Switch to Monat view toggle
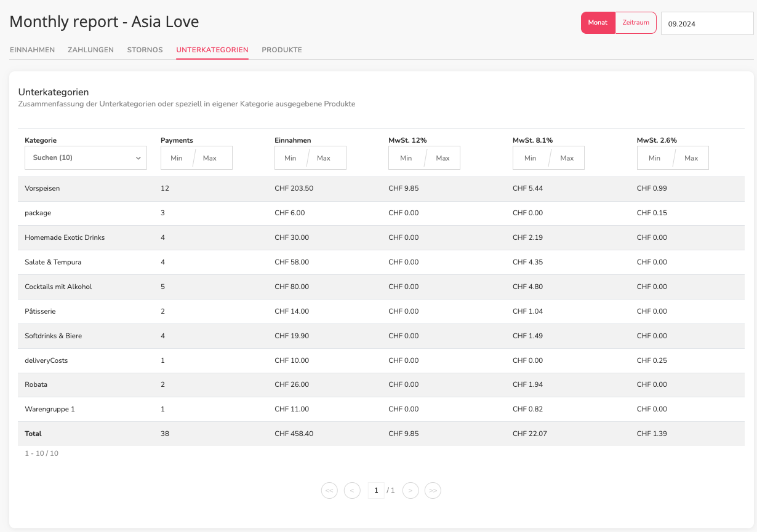 (598, 23)
